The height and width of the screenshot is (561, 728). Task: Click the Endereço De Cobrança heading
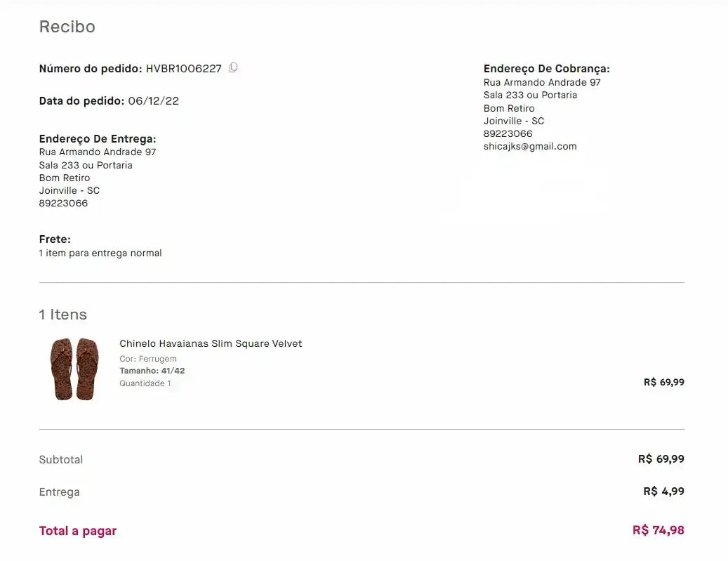point(546,69)
